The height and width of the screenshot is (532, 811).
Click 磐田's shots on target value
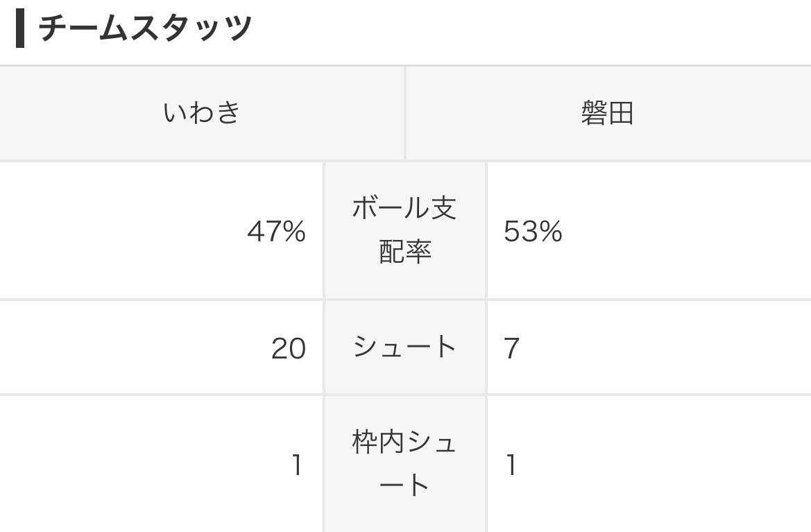coord(511,465)
